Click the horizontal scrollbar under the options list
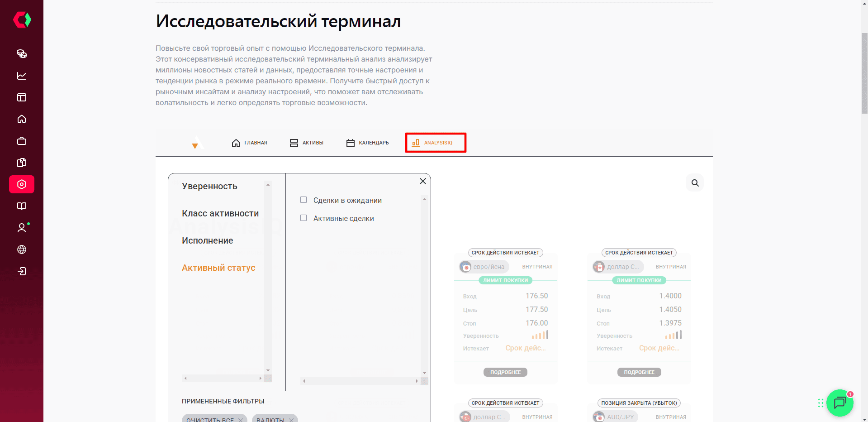Viewport: 868px width, 422px height. tap(360, 381)
